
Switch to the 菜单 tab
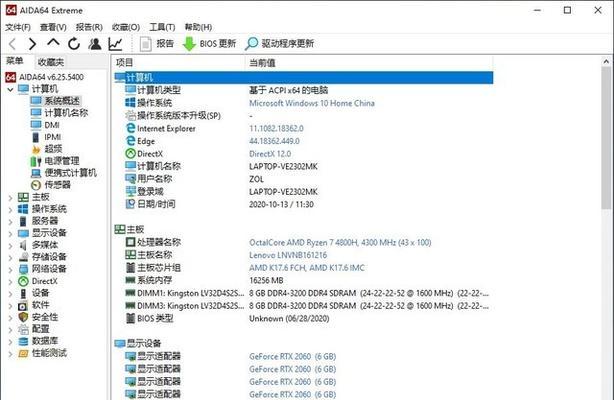(x=15, y=61)
